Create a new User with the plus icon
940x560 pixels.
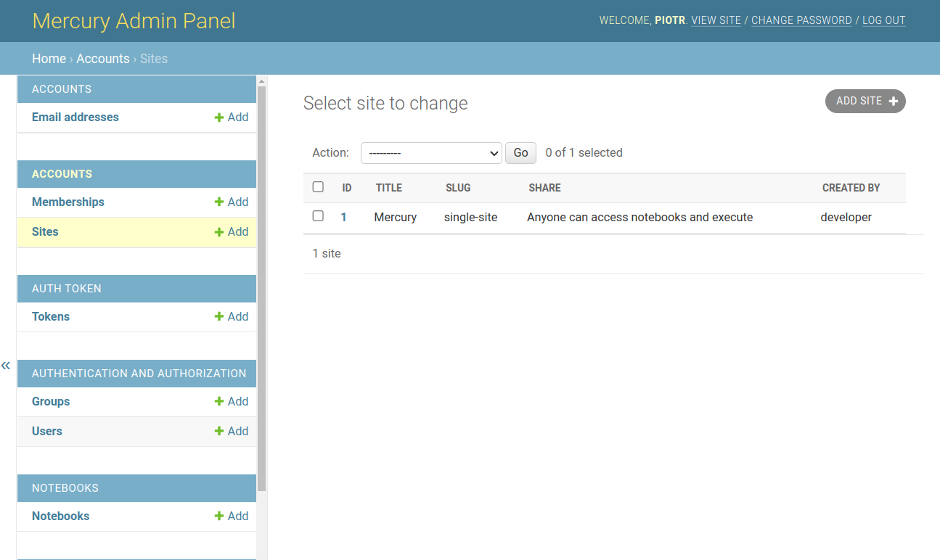[218, 430]
